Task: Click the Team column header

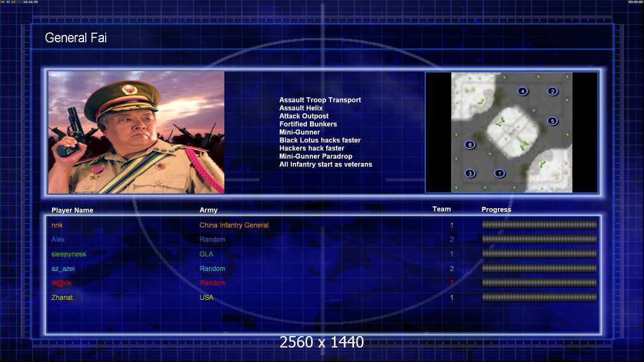Action: point(442,209)
